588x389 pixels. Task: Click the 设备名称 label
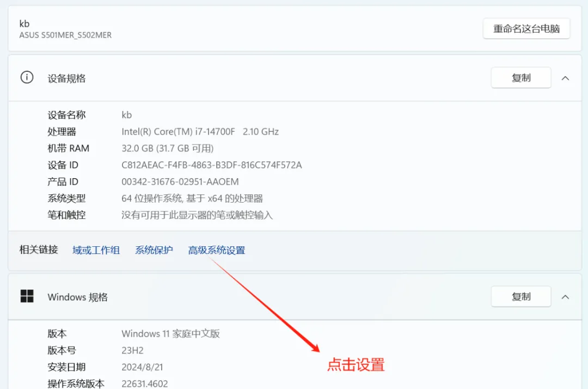[x=66, y=115]
